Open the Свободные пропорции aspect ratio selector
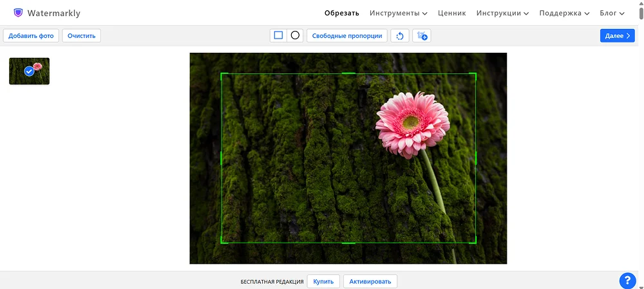644x289 pixels. coord(346,36)
